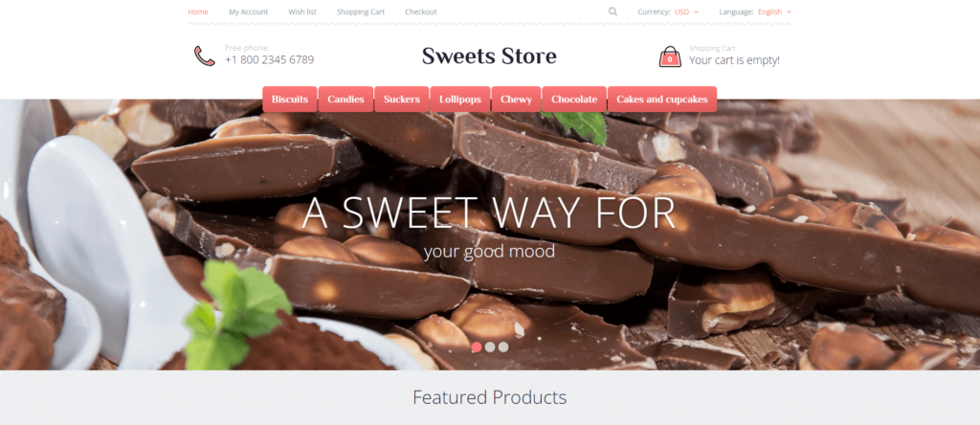Open the Candies category
Viewport: 980px width, 425px height.
345,100
